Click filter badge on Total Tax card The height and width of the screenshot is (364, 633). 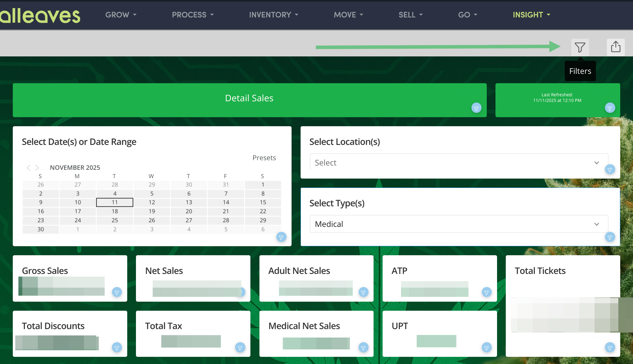(x=240, y=347)
